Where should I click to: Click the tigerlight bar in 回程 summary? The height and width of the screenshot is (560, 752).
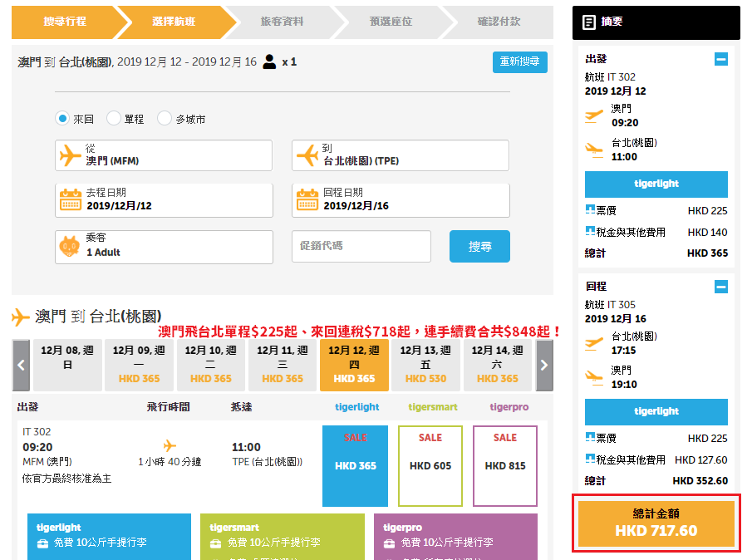pyautogui.click(x=656, y=412)
